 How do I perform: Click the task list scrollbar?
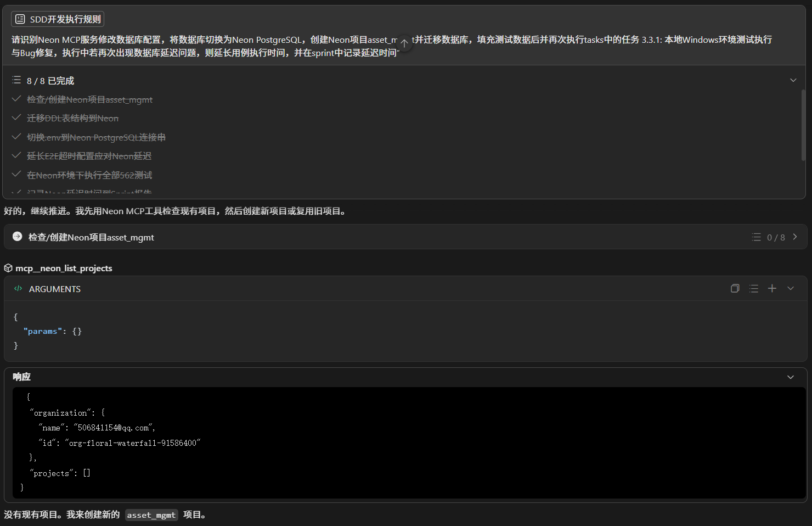click(803, 125)
